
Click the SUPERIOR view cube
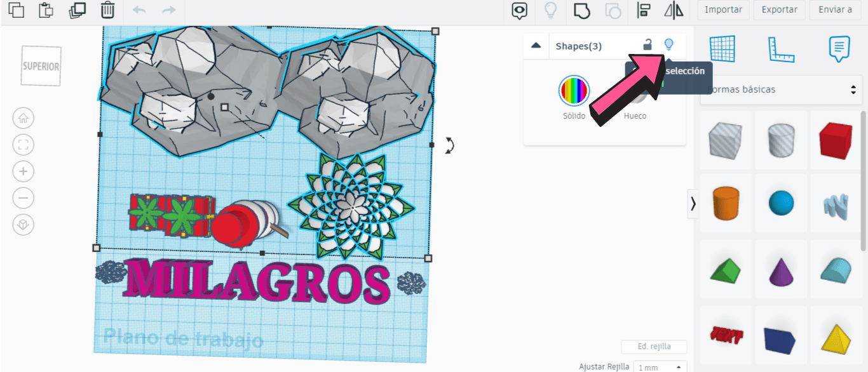[41, 65]
